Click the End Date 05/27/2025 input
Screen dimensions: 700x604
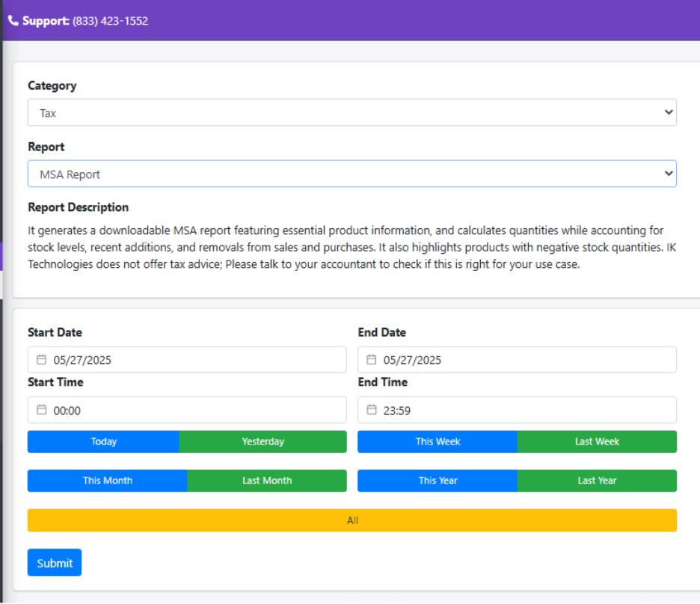(x=524, y=360)
